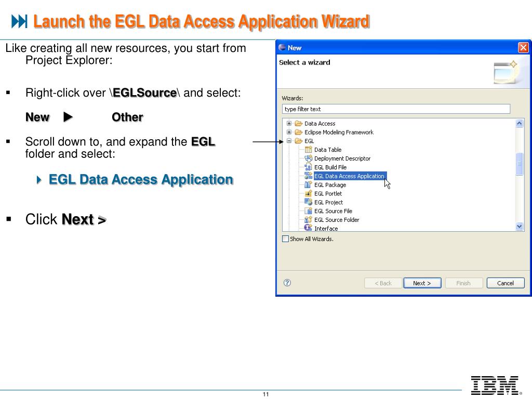Select the Data Table entry
532x399 pixels.
(x=328, y=150)
